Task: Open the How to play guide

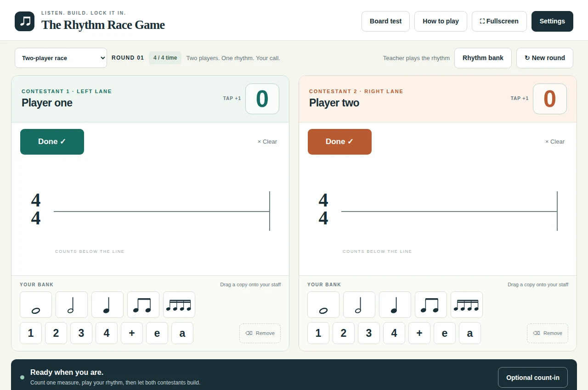Action: coord(441,21)
